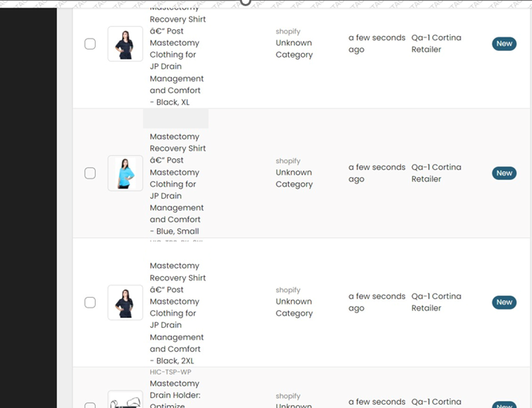The width and height of the screenshot is (532, 408).
Task: Open the Mastectomy Drain Holder thumbnail
Action: [125, 400]
